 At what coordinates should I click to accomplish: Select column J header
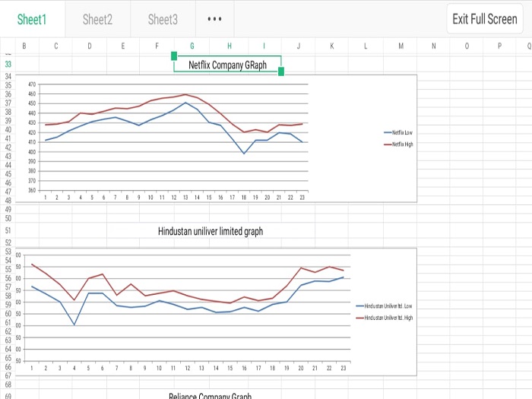tap(298, 46)
